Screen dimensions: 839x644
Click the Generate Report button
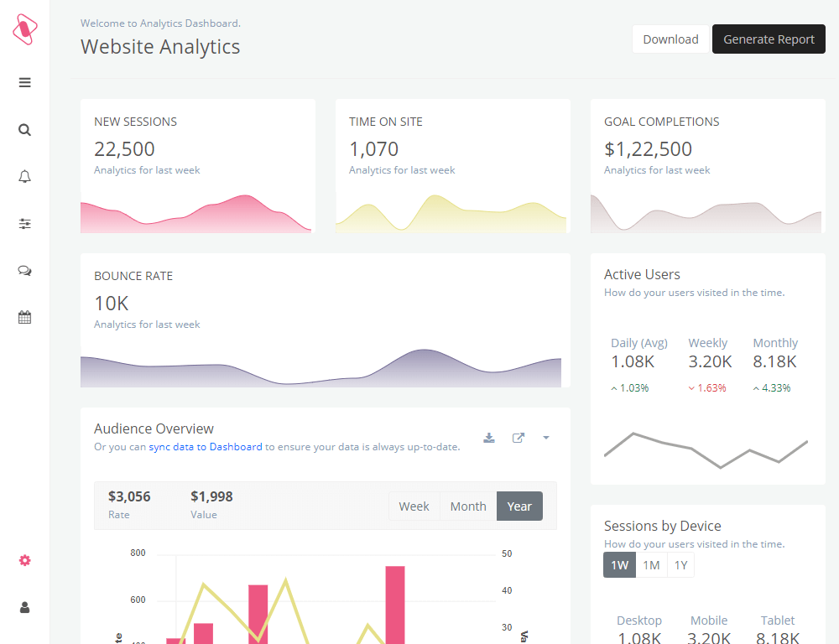coord(769,39)
